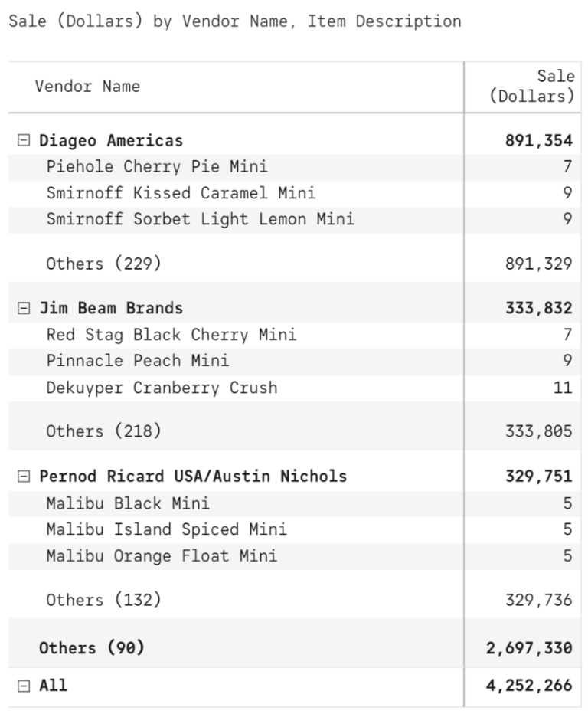This screenshot has width=588, height=714.
Task: Click the bold Others (90) vendor row
Action: 92,648
